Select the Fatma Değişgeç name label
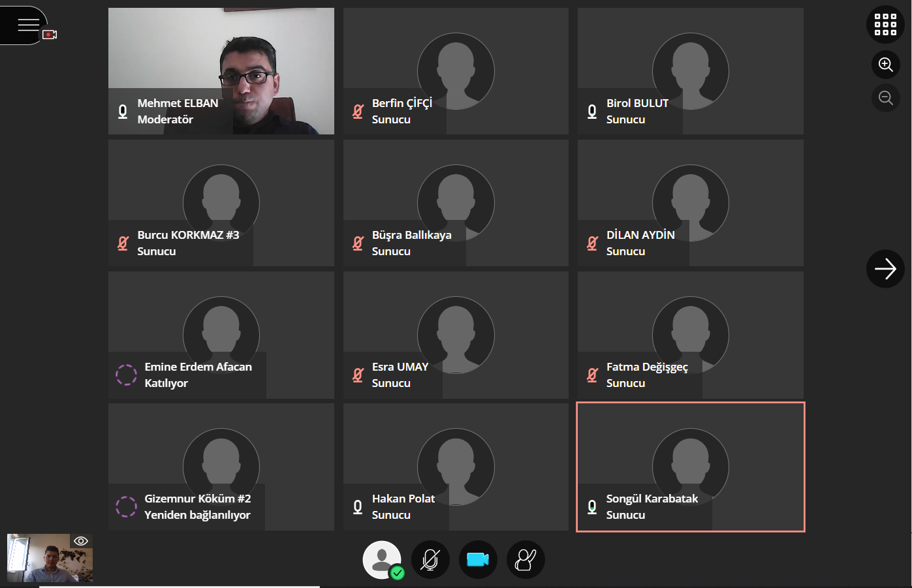The image size is (912, 588). tap(647, 367)
